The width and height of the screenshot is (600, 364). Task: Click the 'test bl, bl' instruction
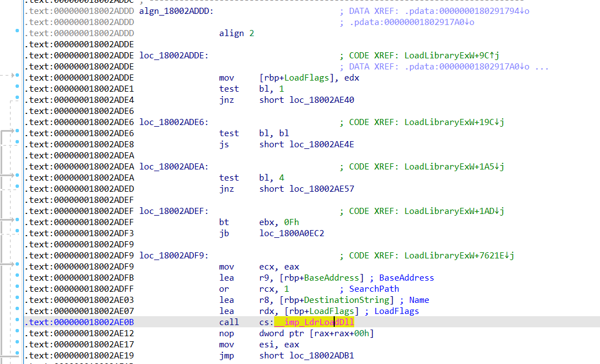coord(254,133)
